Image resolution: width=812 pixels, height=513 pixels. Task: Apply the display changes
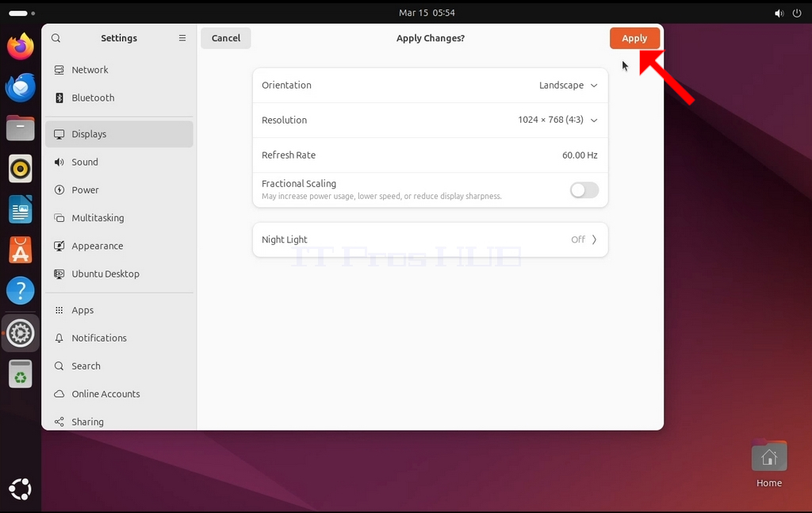pyautogui.click(x=634, y=38)
